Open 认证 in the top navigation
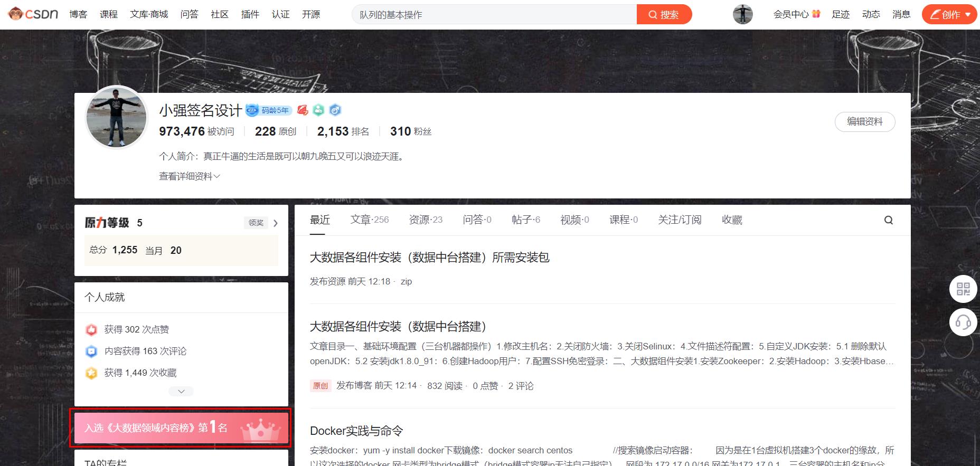The width and height of the screenshot is (980, 466). tap(280, 14)
